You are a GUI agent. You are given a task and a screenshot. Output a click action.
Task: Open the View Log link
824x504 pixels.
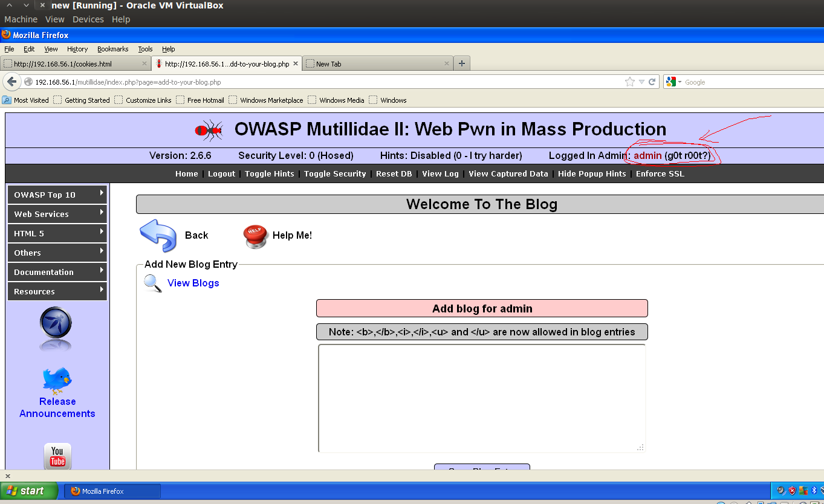(x=440, y=173)
